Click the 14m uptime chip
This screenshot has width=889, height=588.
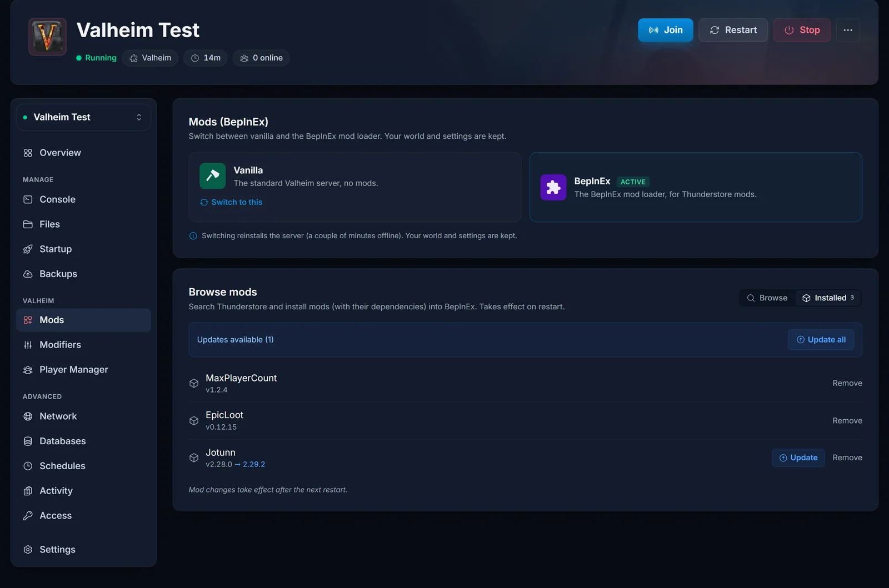tap(206, 58)
